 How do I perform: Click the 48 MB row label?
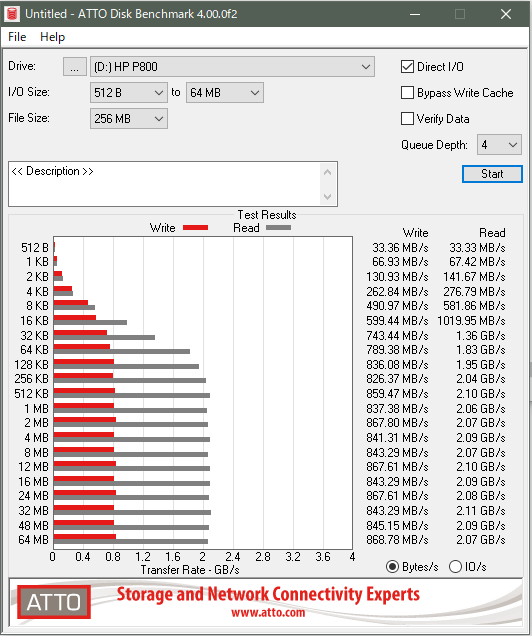[33, 526]
